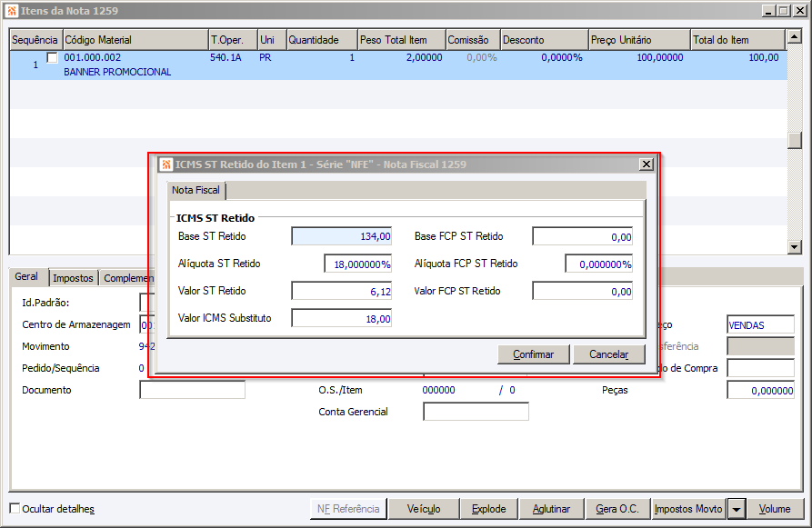Screen dimensions: 812x528
Task: Click the Comissão value 0,00%
Action: (482, 57)
